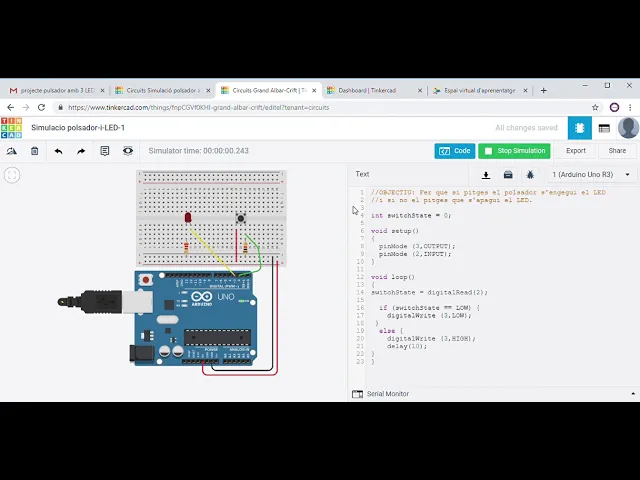
Task: Switch to circuit view icon
Action: pyautogui.click(x=580, y=128)
